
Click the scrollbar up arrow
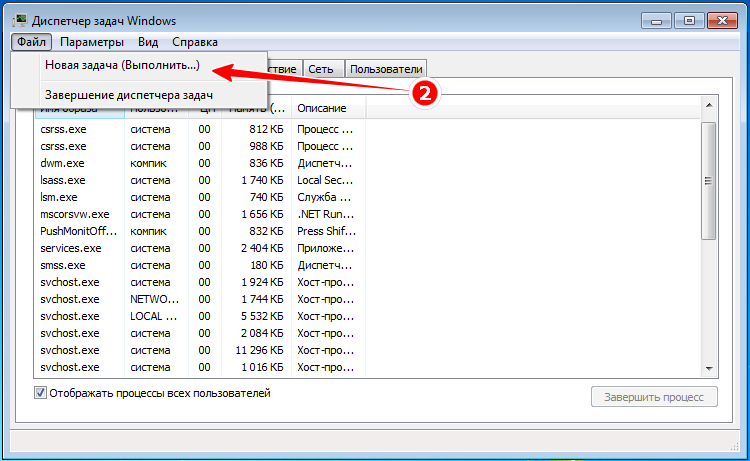709,105
